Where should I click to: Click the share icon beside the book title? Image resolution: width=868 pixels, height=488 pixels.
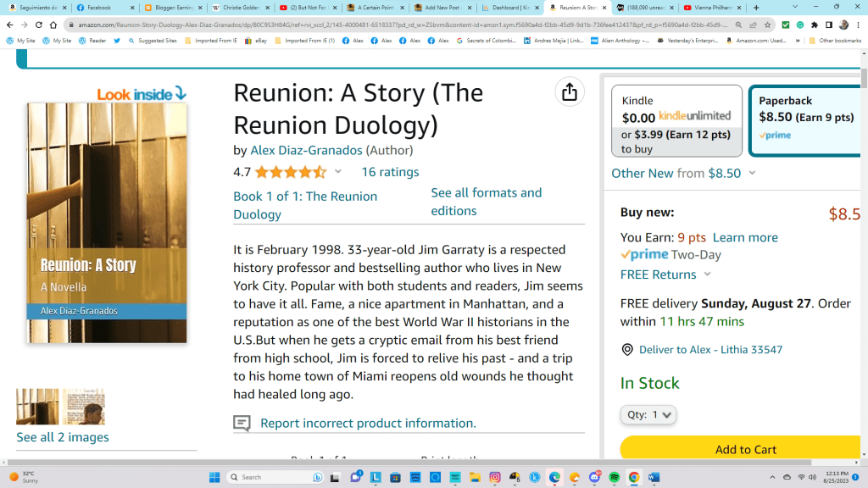569,91
